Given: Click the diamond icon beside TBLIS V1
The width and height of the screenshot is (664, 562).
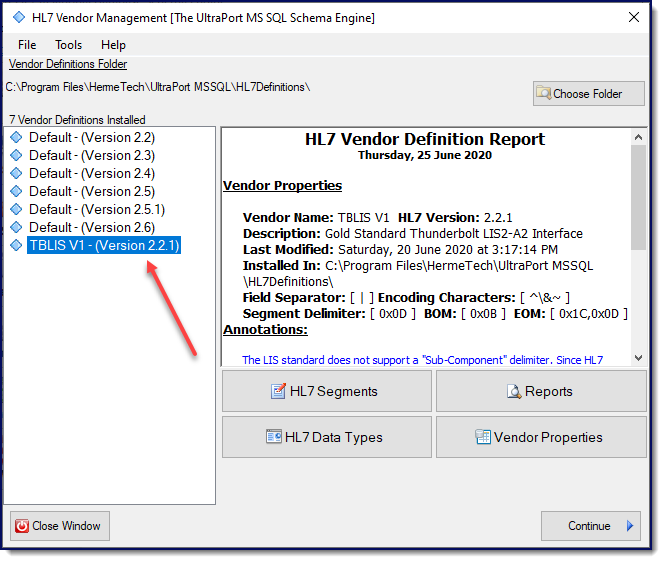Looking at the screenshot, I should click(x=16, y=245).
